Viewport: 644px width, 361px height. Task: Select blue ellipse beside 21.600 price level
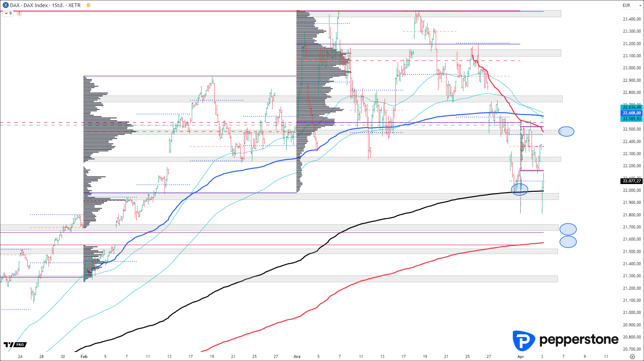(x=568, y=242)
